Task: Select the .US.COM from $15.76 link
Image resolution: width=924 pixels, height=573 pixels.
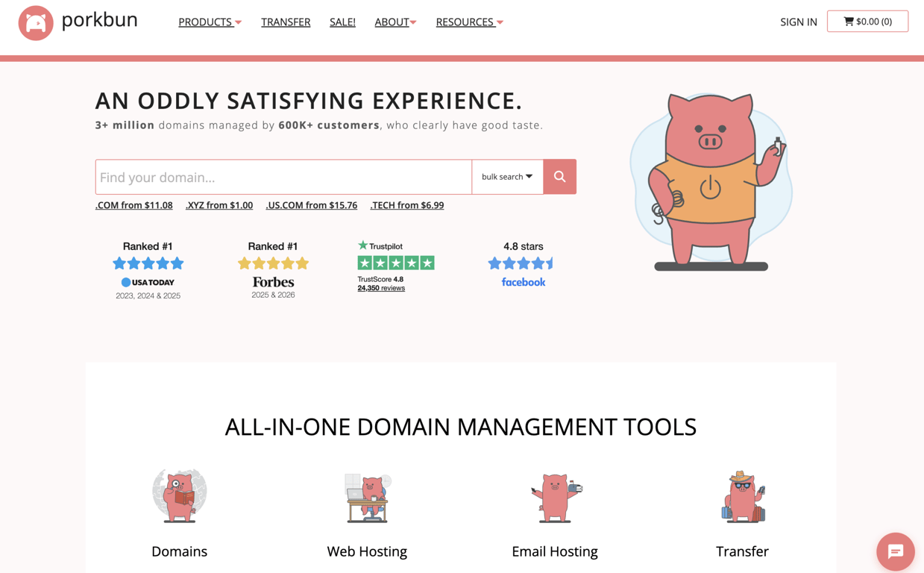Action: pyautogui.click(x=312, y=205)
